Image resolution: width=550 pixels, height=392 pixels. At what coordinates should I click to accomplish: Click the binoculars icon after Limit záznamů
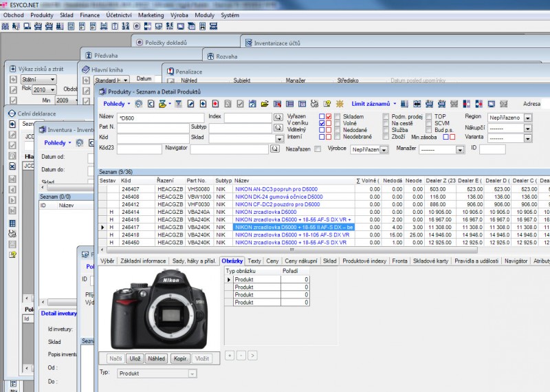click(404, 104)
